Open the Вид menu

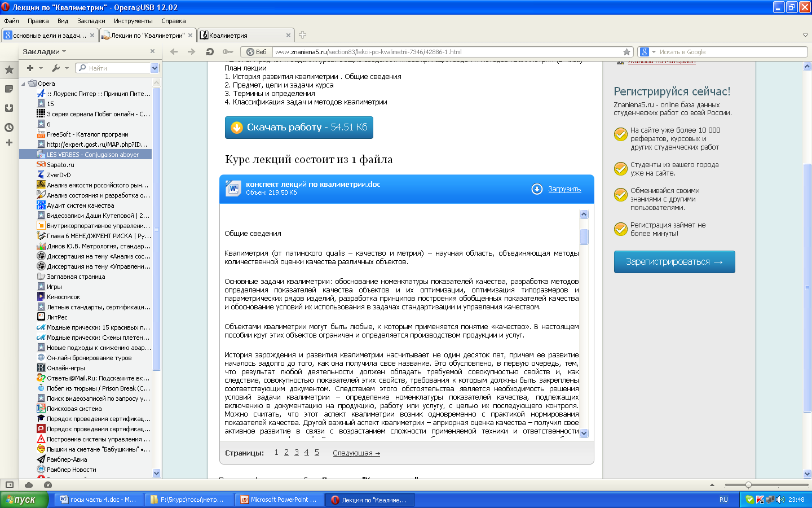pyautogui.click(x=63, y=21)
